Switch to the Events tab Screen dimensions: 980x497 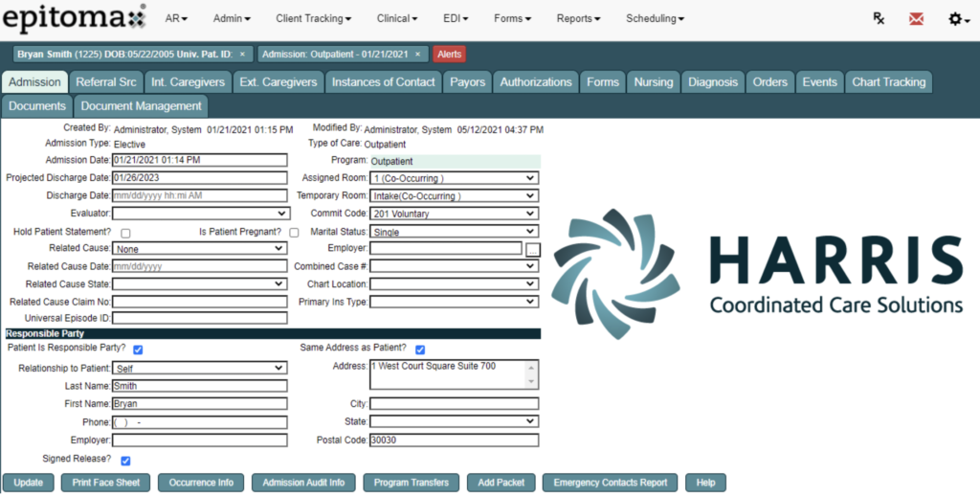819,82
